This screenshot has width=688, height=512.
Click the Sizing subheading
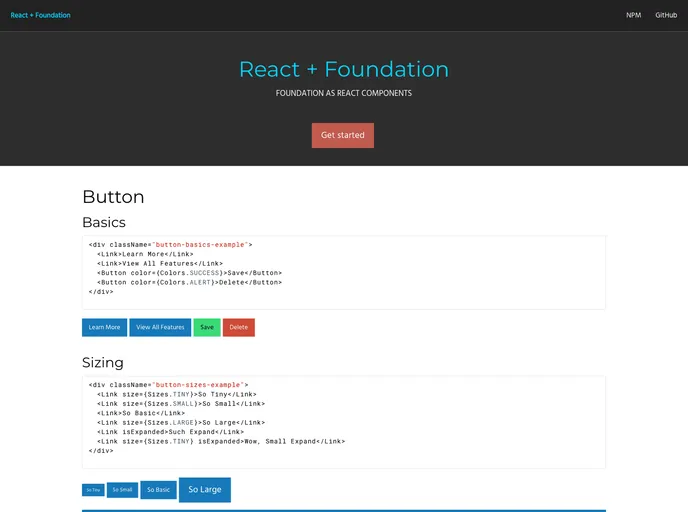(103, 362)
